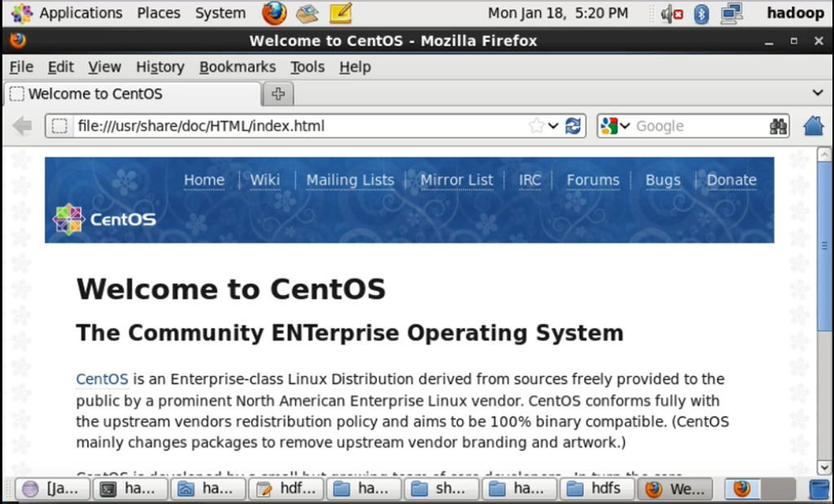Click the workspace switcher Firefox thumbnail
Viewport: 834px width, 504px height.
(743, 489)
